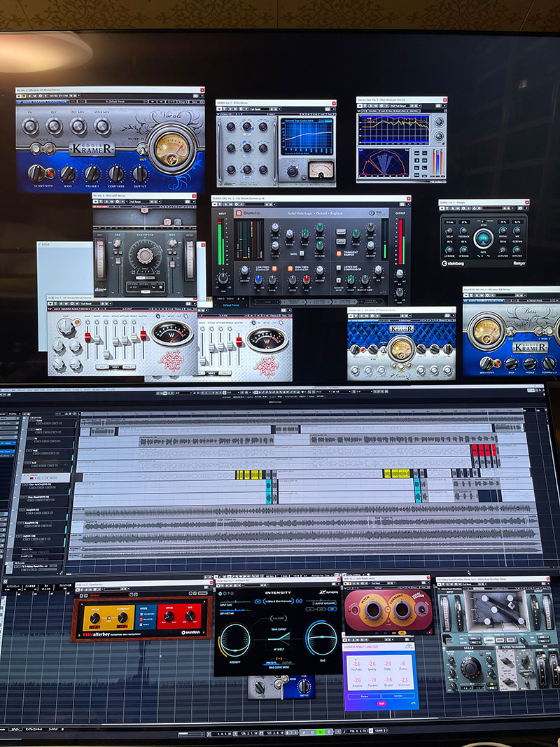Open the PAZ Full Reset preset menu
The height and width of the screenshot is (747, 560).
pyautogui.click(x=399, y=105)
